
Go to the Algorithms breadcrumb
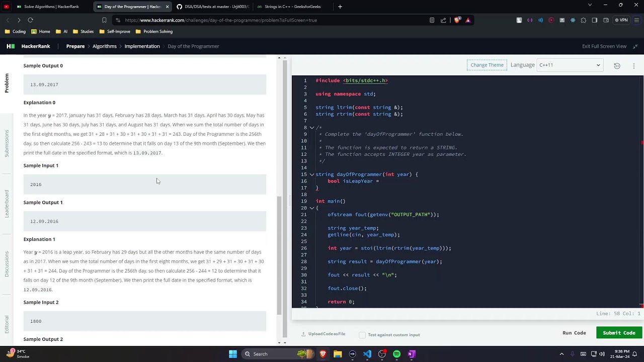click(x=105, y=46)
